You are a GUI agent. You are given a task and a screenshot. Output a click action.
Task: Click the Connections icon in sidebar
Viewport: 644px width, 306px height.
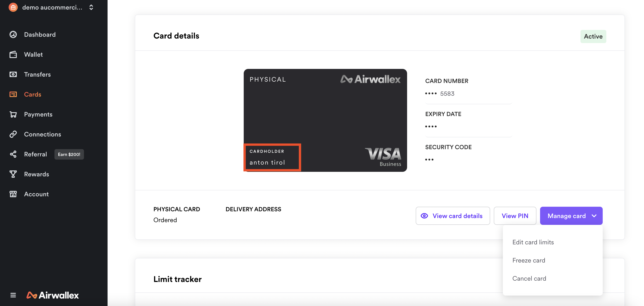(14, 134)
